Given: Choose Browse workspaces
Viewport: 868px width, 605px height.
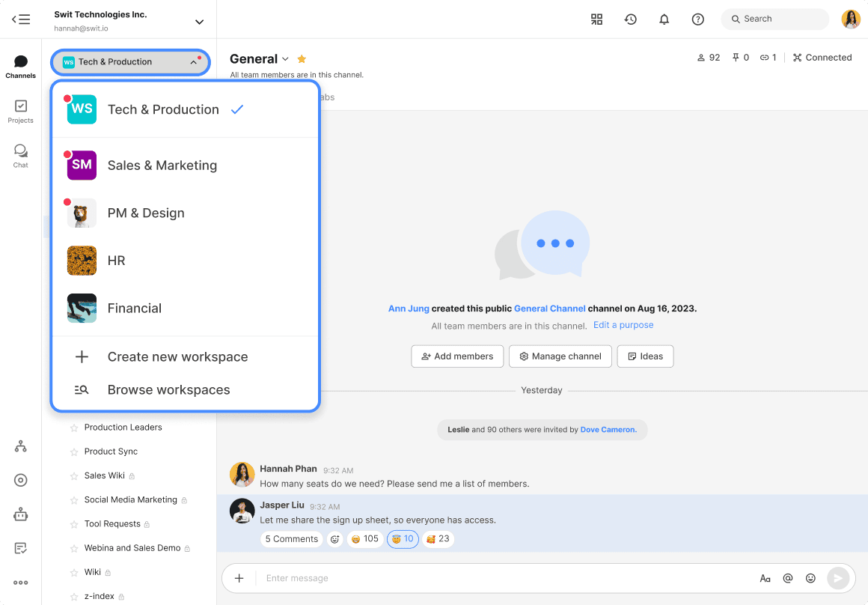Looking at the screenshot, I should tap(186, 390).
